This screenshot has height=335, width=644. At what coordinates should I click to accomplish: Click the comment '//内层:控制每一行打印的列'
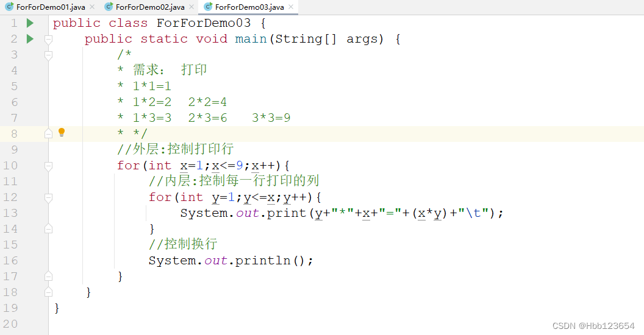[x=234, y=180]
